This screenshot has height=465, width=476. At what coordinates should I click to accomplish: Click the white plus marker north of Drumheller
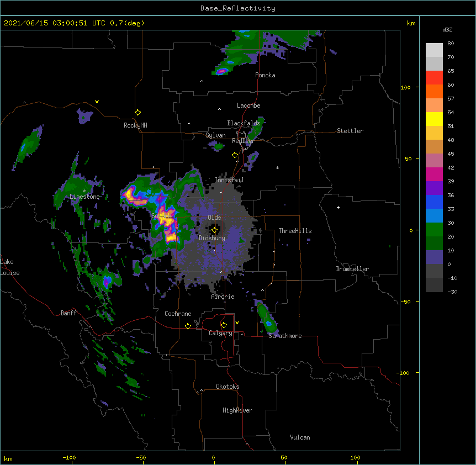click(x=338, y=207)
